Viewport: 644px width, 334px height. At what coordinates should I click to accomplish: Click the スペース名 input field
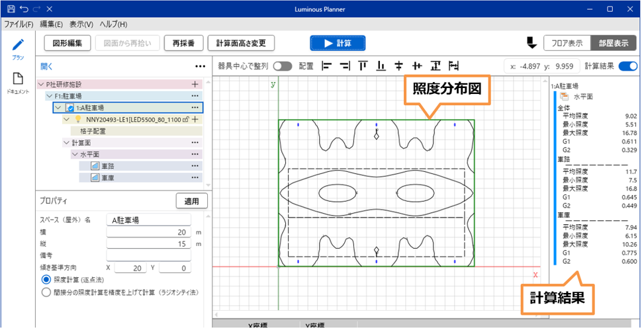pyautogui.click(x=148, y=220)
